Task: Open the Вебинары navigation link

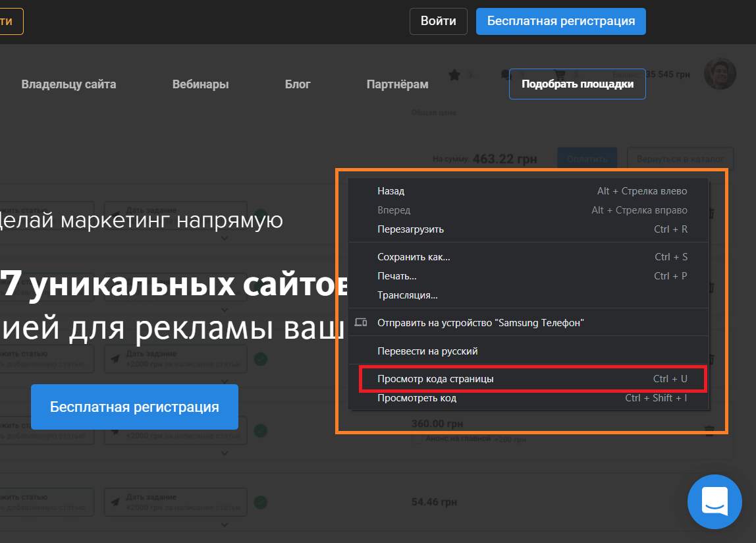Action: tap(200, 84)
